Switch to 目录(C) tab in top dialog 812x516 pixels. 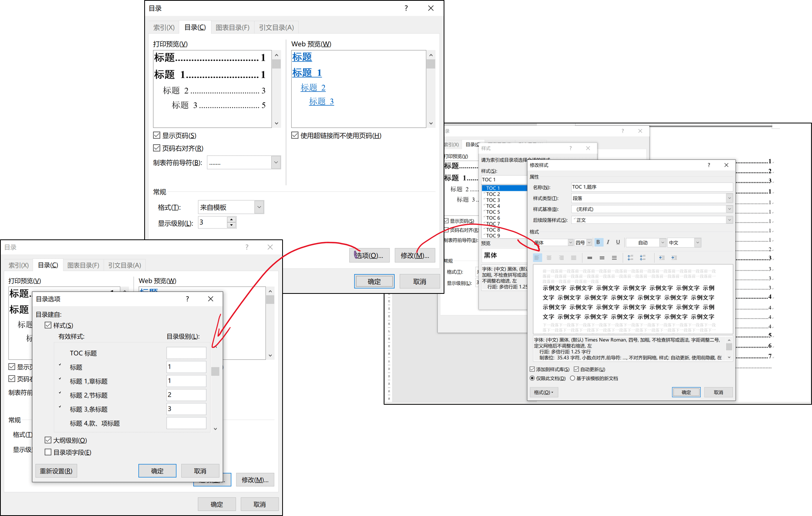click(x=195, y=27)
